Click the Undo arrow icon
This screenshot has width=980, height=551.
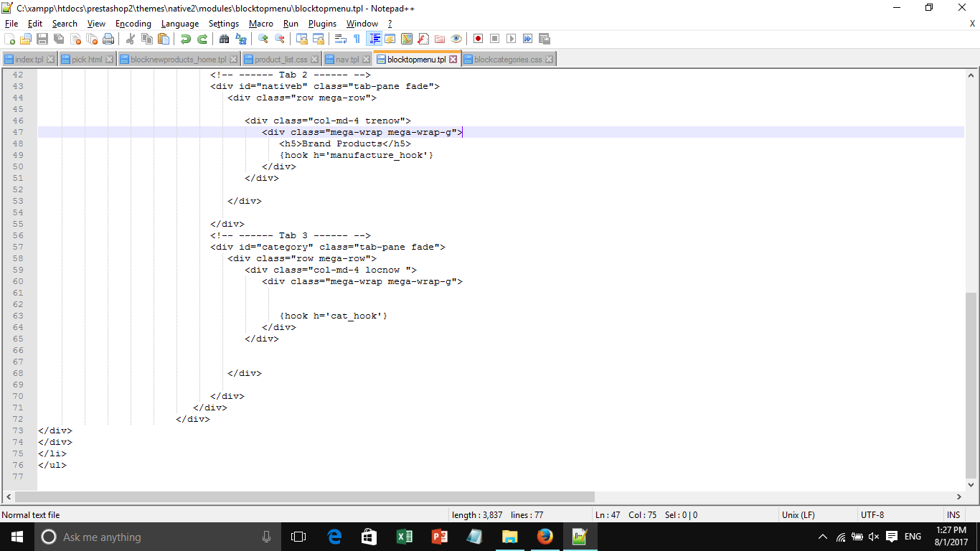tap(186, 39)
